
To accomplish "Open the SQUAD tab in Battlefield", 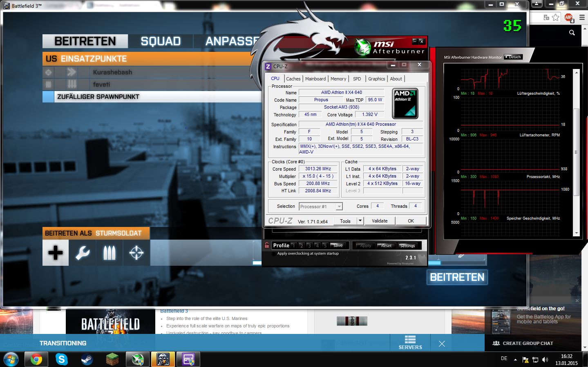I will click(161, 41).
